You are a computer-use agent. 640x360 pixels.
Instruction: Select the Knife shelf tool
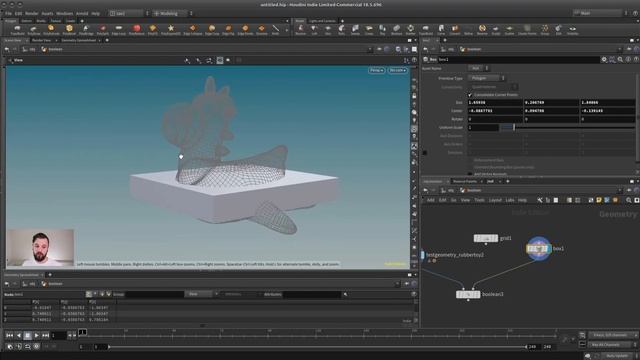tap(276, 29)
